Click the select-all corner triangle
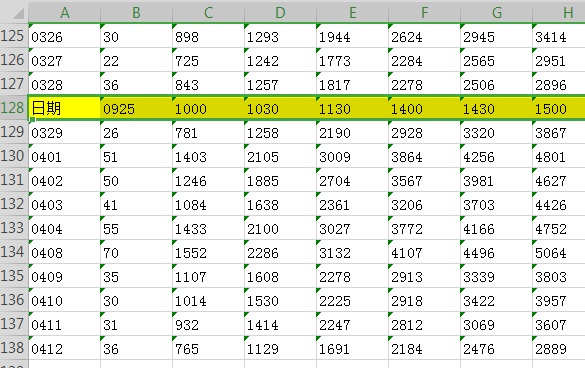 [x=18, y=14]
